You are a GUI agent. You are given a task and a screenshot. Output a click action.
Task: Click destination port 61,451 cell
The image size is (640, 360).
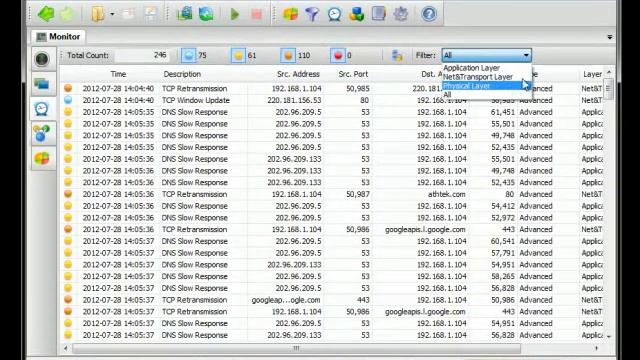(x=502, y=112)
